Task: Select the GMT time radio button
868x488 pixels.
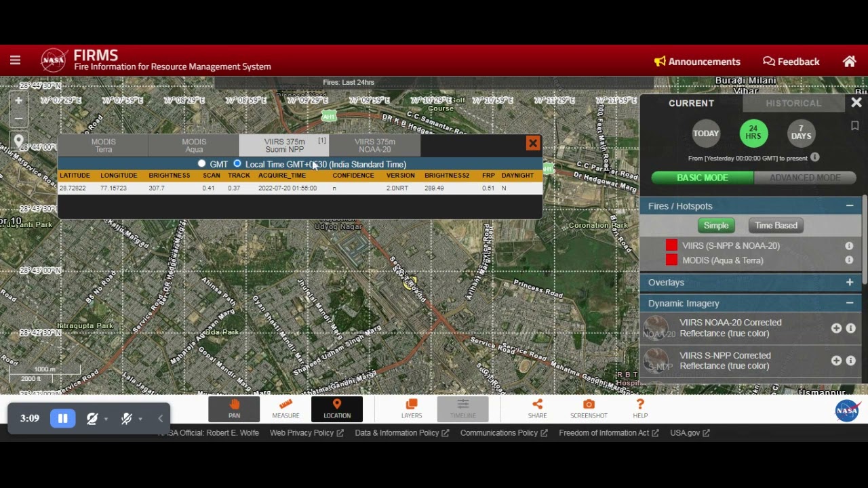Action: (x=201, y=164)
